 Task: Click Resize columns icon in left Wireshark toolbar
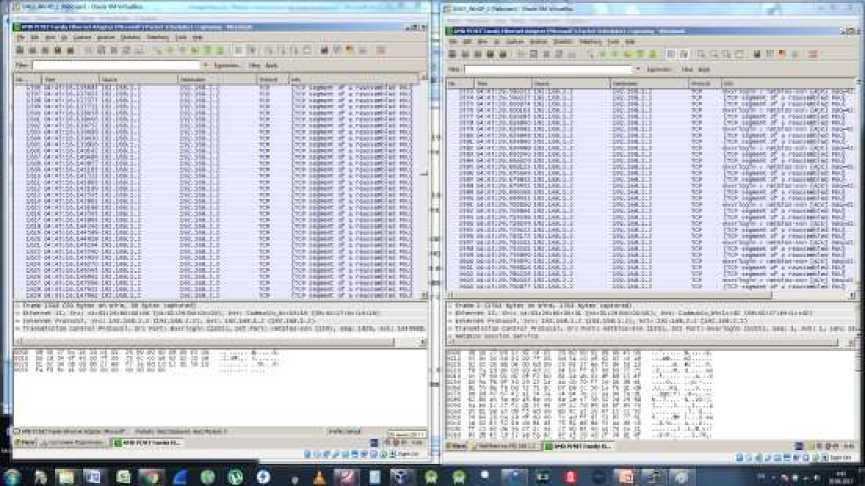tap(307, 51)
